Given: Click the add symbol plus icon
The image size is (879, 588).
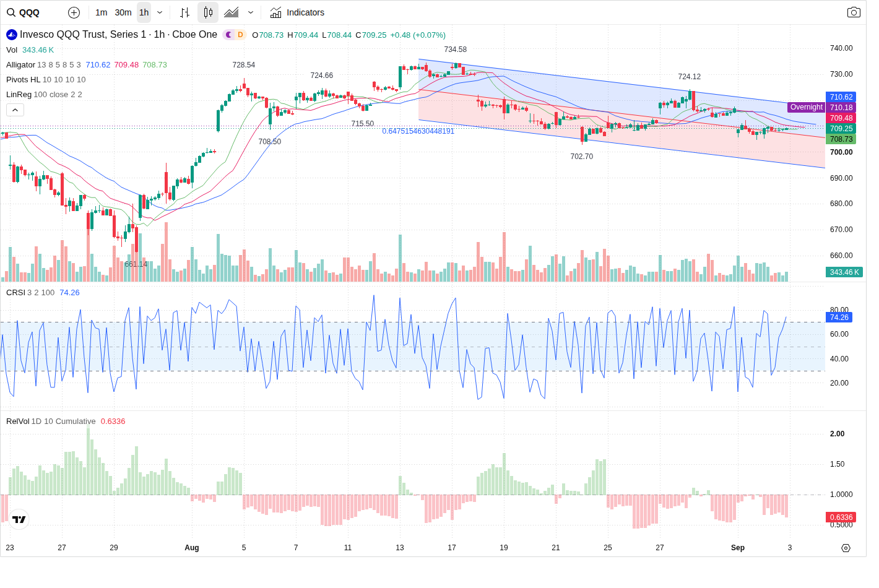Looking at the screenshot, I should [74, 12].
